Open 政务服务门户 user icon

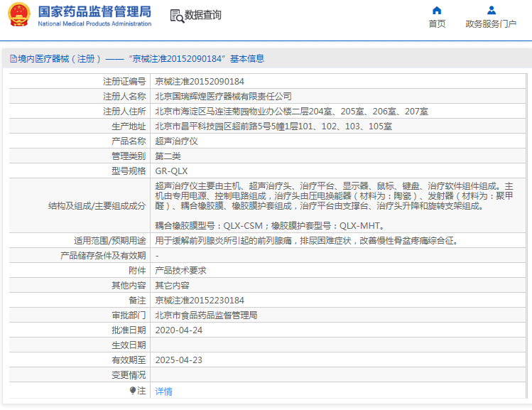492,10
